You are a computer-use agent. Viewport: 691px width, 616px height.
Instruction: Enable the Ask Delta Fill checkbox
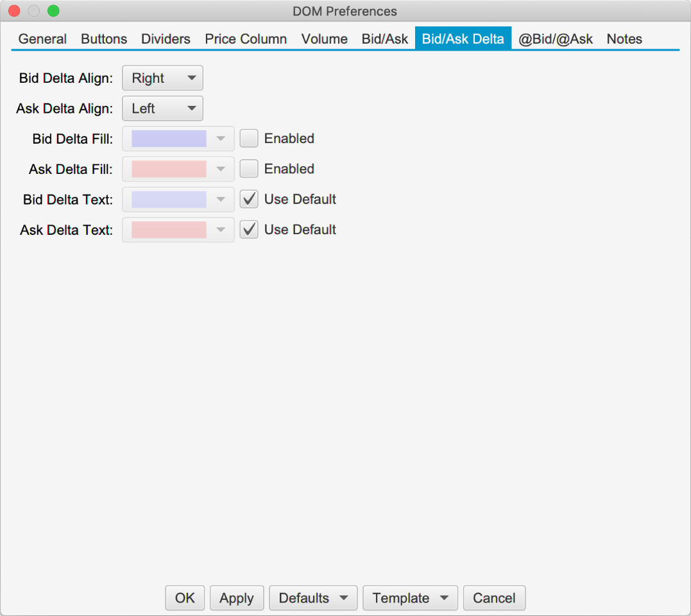coord(249,169)
